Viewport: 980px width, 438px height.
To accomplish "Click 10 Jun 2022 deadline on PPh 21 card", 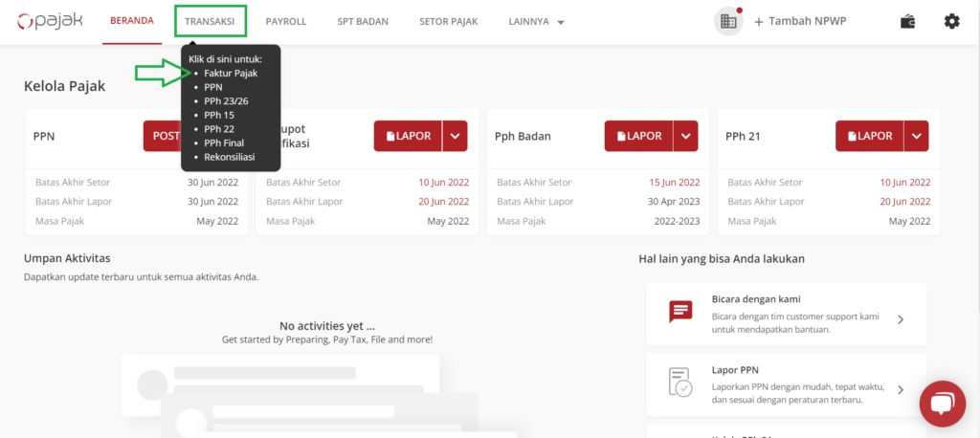I will pyautogui.click(x=905, y=183).
